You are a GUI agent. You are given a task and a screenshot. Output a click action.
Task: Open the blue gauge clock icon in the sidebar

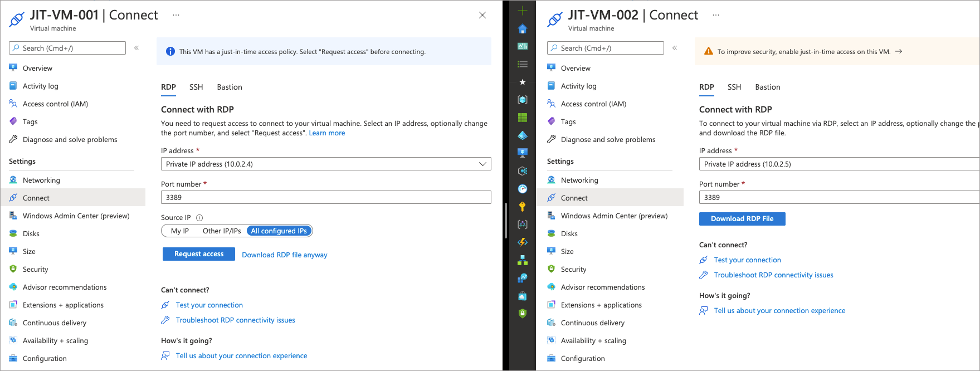522,189
